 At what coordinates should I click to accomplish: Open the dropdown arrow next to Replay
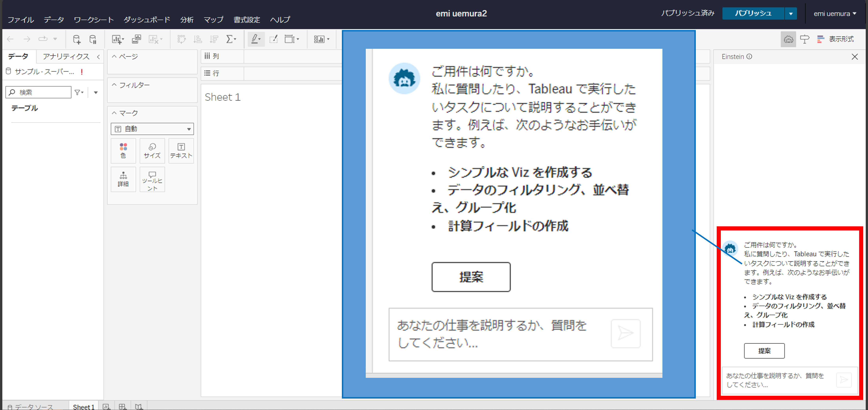click(55, 39)
